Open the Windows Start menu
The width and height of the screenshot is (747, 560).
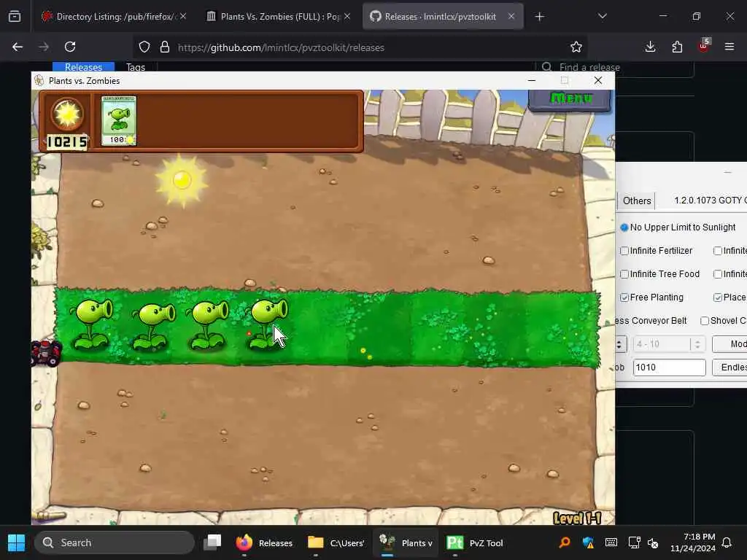point(16,542)
